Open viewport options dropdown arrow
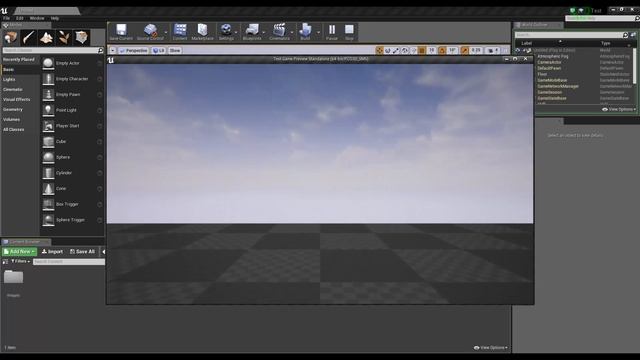The height and width of the screenshot is (360, 640). (x=113, y=51)
